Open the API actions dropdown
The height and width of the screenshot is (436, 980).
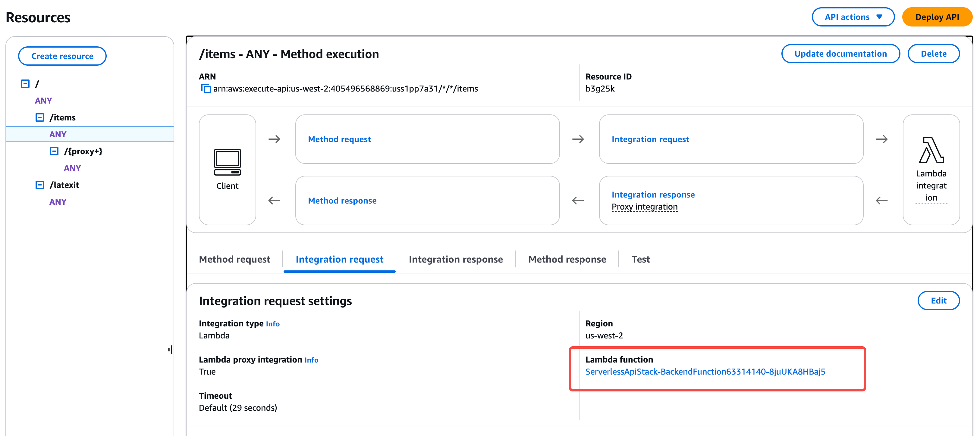853,17
